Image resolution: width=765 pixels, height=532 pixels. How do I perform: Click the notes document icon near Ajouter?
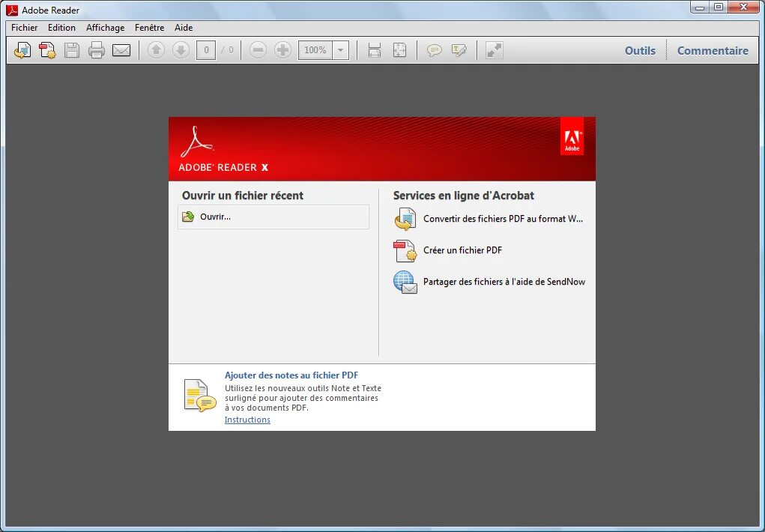tap(199, 396)
